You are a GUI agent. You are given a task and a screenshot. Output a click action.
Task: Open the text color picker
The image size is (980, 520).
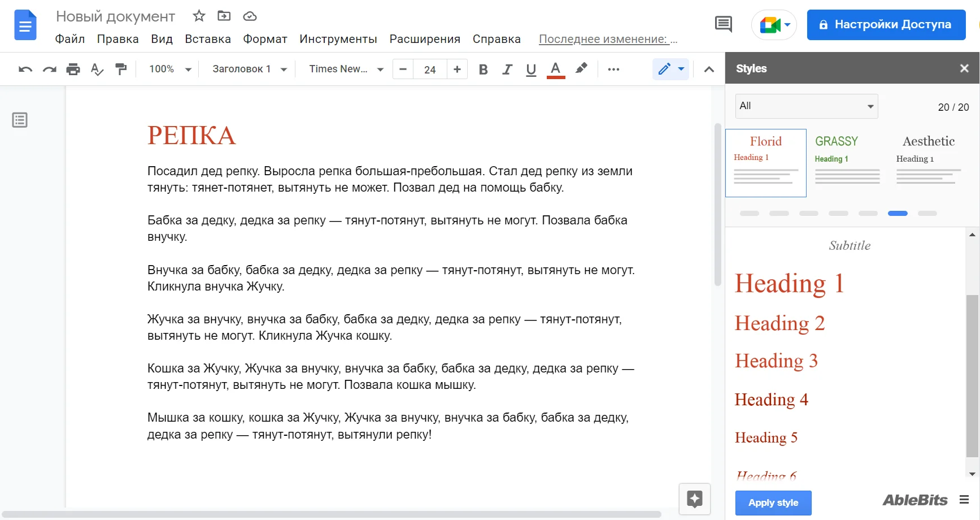click(x=556, y=69)
